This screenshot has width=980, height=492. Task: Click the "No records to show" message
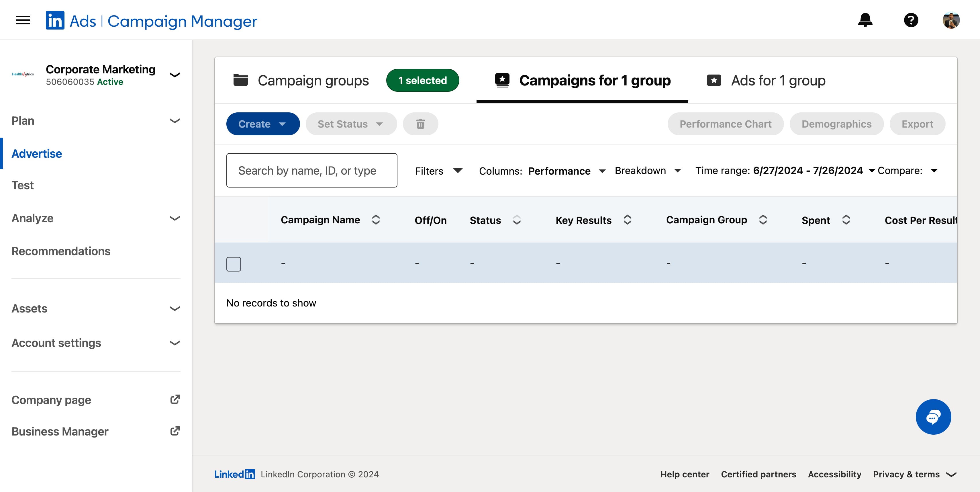click(271, 303)
